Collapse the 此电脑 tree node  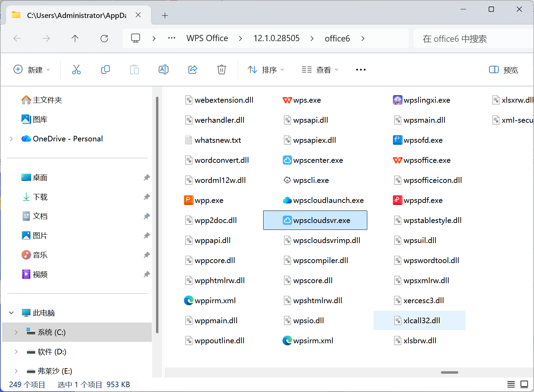[11, 313]
